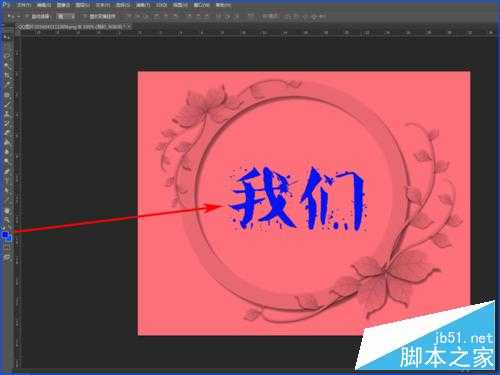This screenshot has width=500, height=375.
Task: Open the blue foreground color swatch
Action: click(5, 235)
